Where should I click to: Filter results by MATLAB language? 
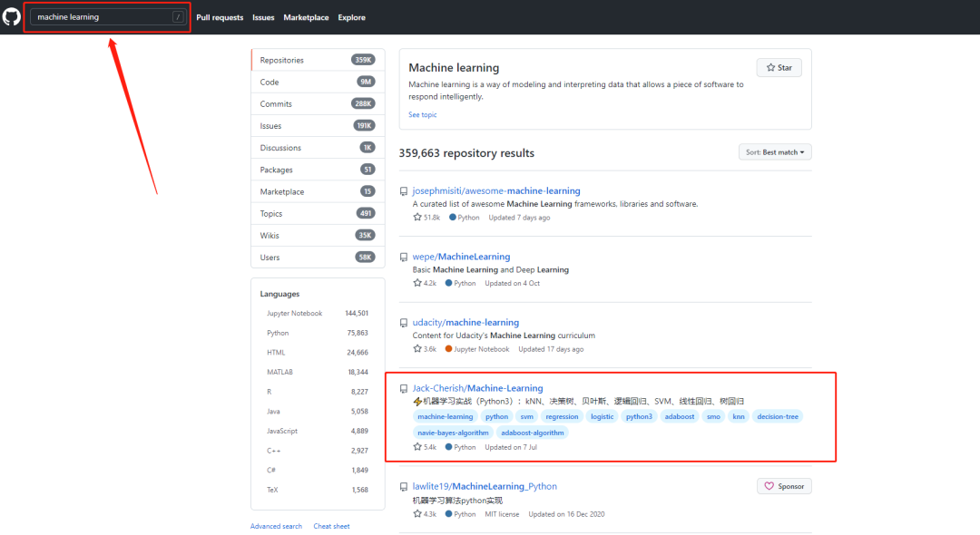[318, 372]
